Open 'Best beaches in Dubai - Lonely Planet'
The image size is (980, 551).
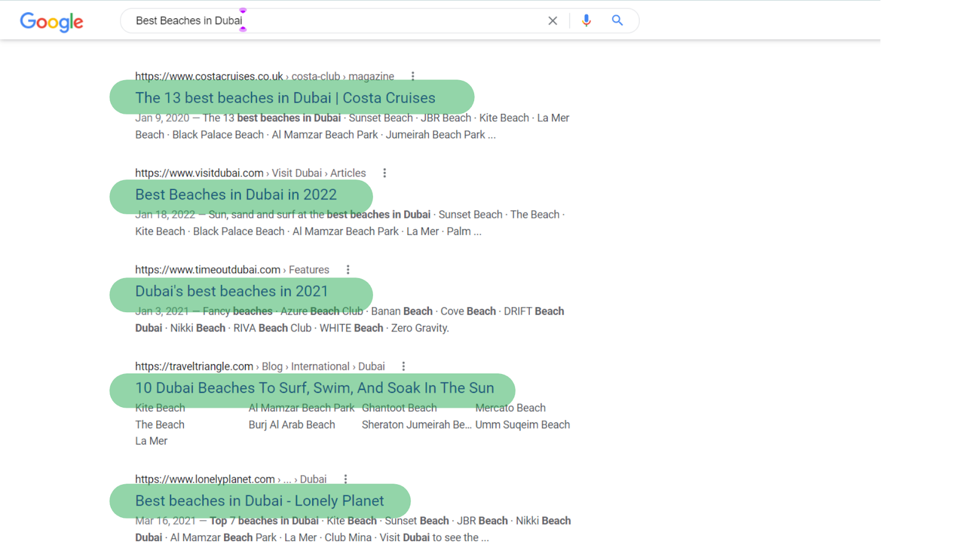click(260, 501)
